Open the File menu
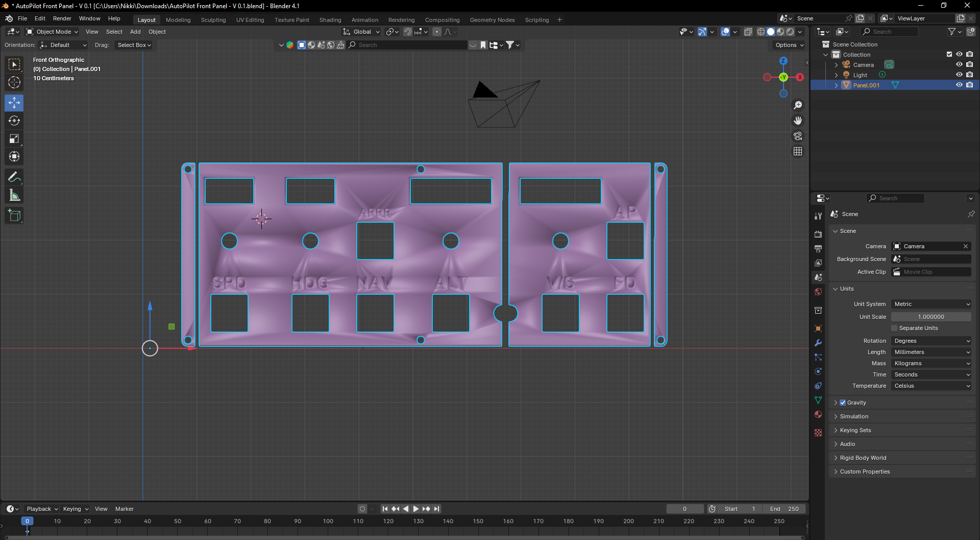This screenshot has width=980, height=540. click(22, 18)
